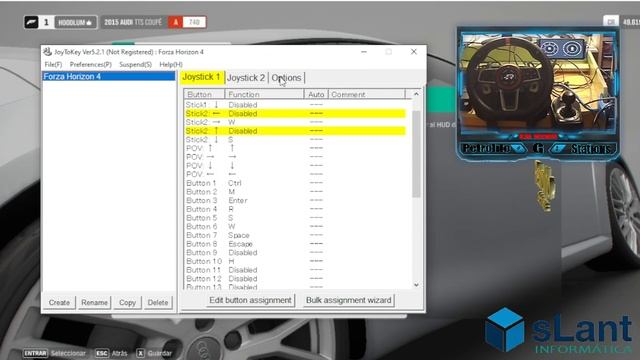Click the CR credits icon in game
Image resolution: width=640 pixels, height=360 pixels.
[611, 22]
